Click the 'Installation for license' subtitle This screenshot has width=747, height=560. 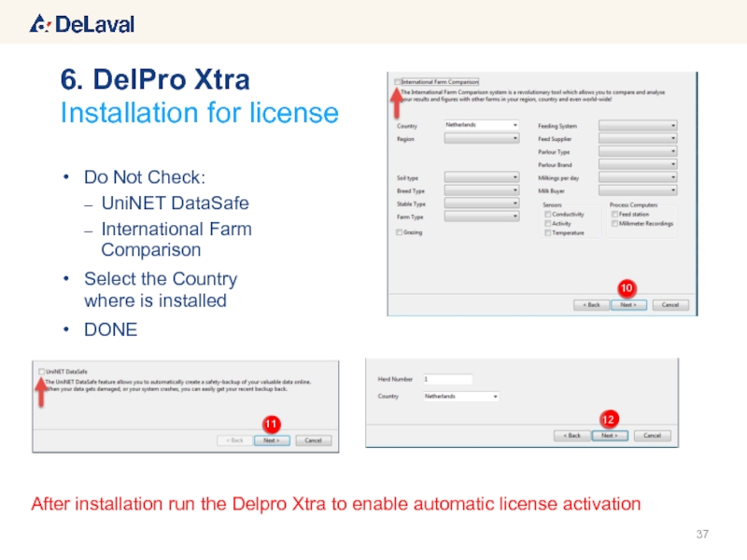(x=199, y=113)
